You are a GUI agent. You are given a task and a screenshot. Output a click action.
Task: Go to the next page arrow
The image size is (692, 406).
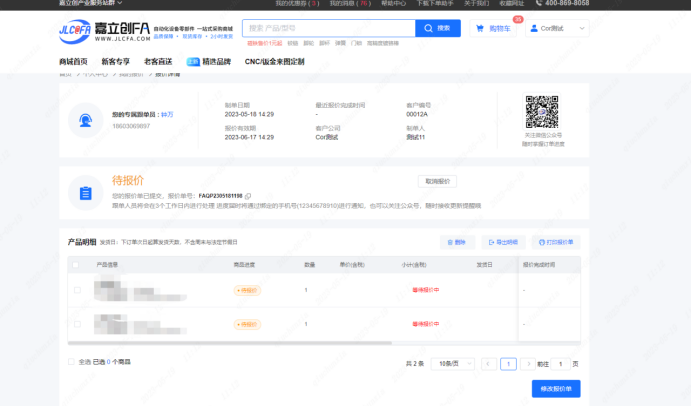[x=529, y=364]
